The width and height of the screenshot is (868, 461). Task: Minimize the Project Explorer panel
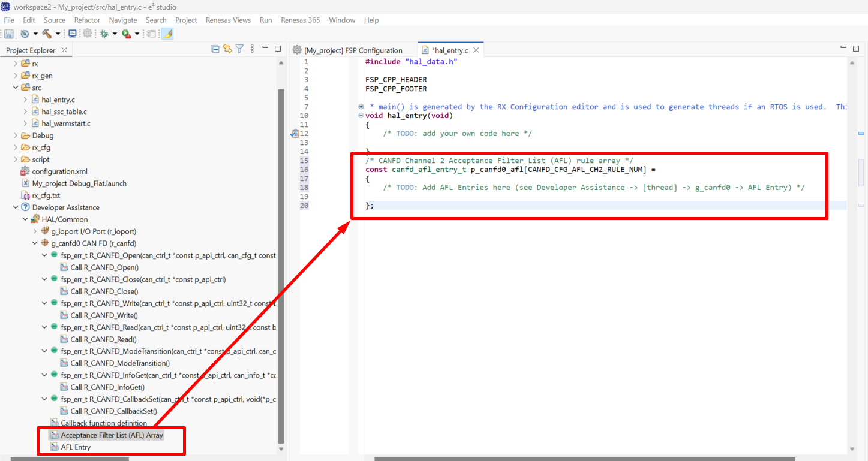[x=266, y=49]
